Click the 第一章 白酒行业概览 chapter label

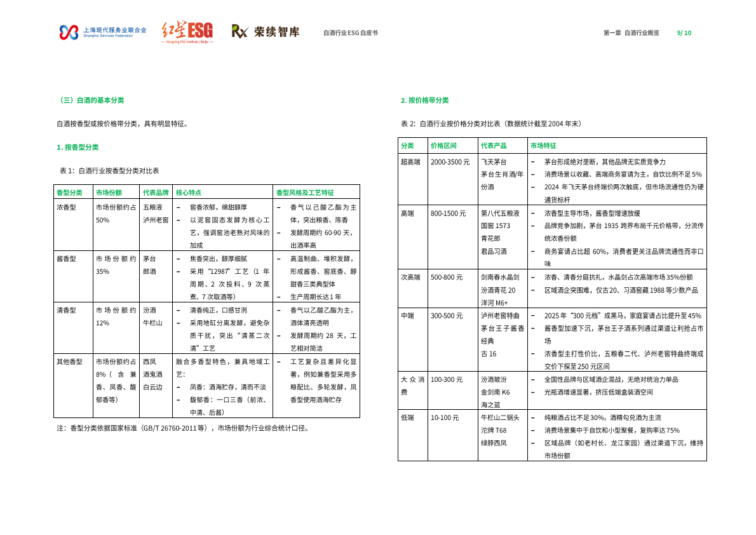pyautogui.click(x=631, y=31)
